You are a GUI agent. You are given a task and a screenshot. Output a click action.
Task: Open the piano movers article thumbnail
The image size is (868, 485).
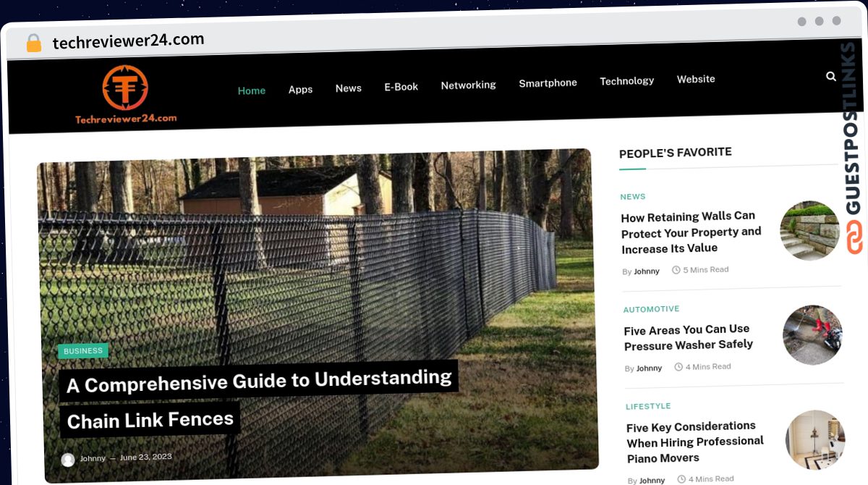815,440
